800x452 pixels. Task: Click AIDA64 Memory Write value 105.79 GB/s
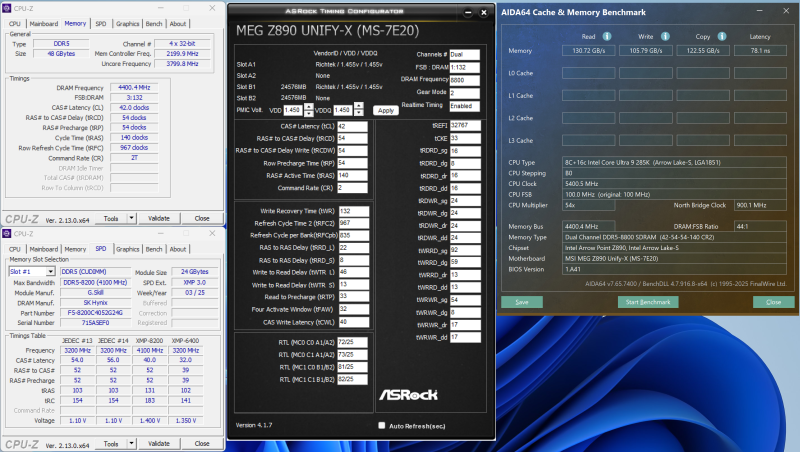pyautogui.click(x=646, y=51)
